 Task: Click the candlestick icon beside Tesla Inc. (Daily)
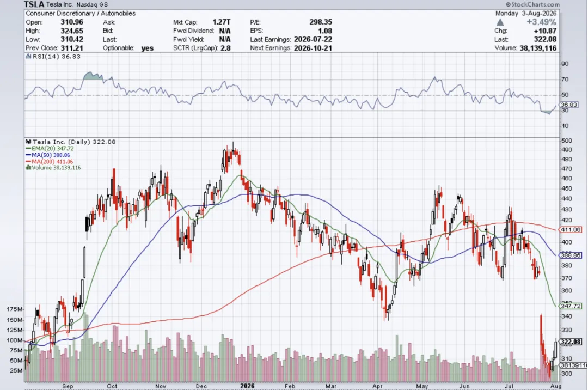(x=28, y=142)
